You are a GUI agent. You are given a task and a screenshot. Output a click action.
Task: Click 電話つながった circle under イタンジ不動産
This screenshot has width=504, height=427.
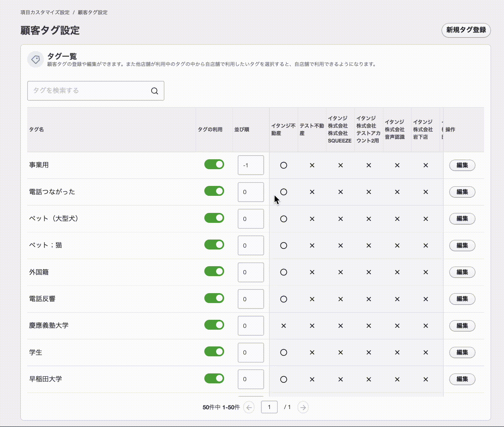(x=284, y=192)
